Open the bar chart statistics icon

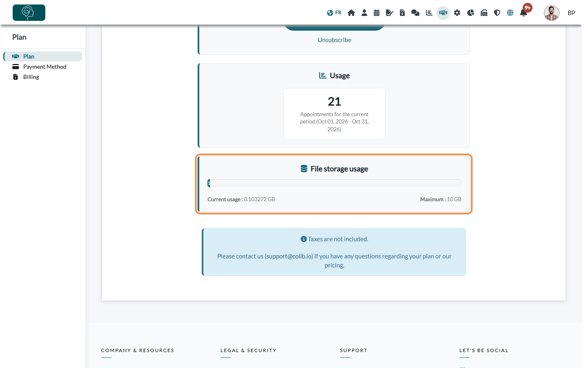click(x=429, y=13)
